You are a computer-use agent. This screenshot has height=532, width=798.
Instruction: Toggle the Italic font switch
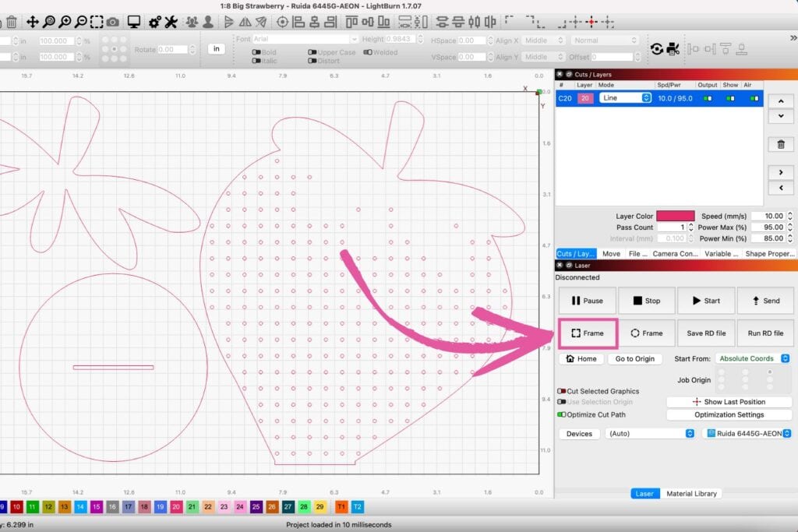[x=256, y=61]
